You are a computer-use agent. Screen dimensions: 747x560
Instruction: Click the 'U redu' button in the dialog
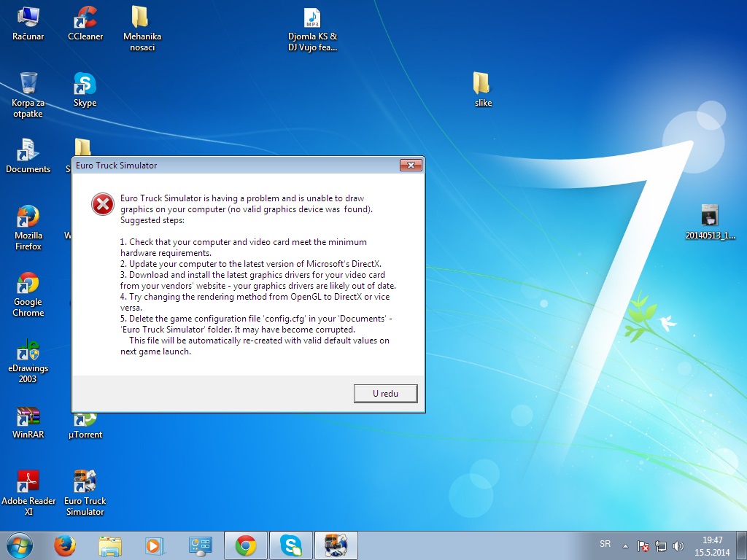click(385, 393)
